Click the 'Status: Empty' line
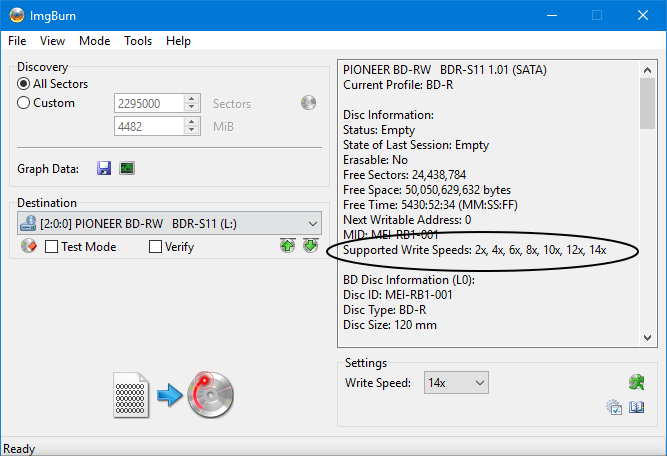Viewport: 667px width, 456px height. coord(379,130)
